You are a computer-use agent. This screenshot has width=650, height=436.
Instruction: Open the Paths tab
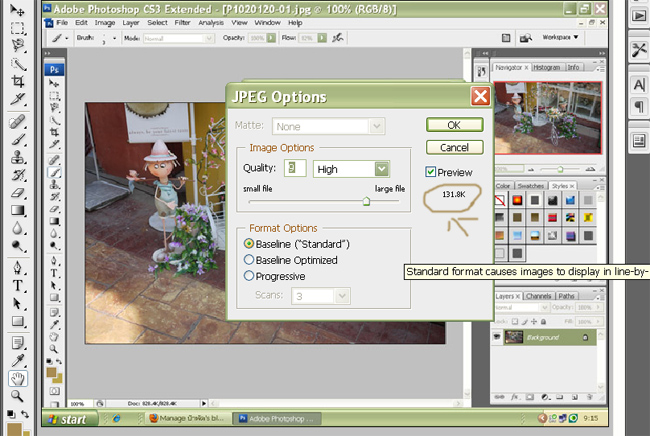pyautogui.click(x=566, y=296)
